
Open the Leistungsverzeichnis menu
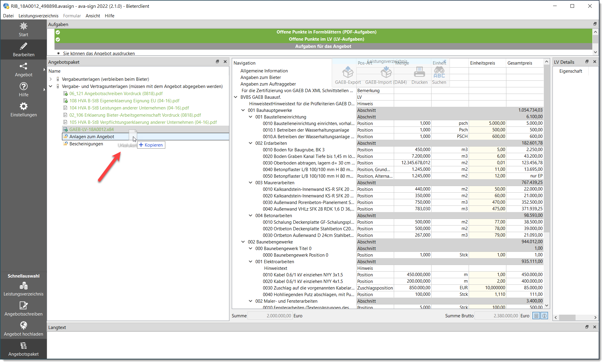38,16
